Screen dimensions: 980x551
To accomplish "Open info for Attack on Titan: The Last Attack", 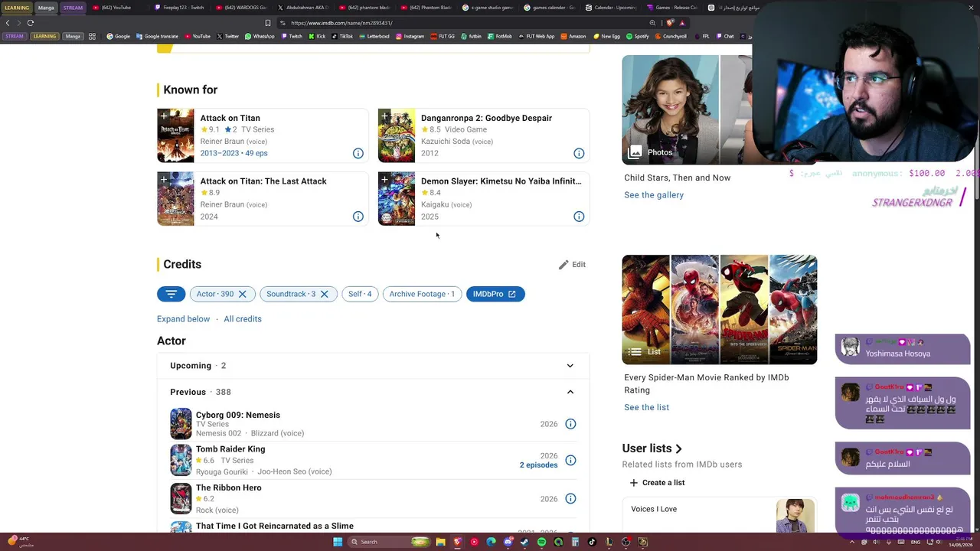I will [358, 217].
